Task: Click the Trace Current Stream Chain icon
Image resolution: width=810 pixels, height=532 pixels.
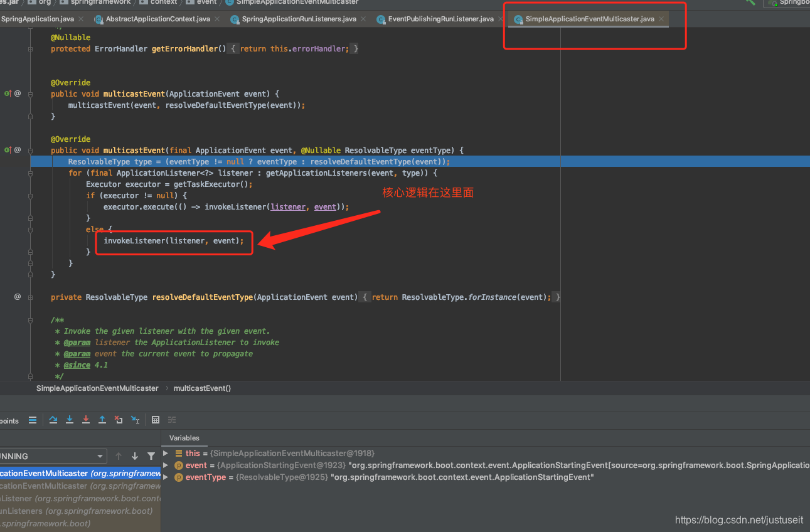Action: (172, 420)
